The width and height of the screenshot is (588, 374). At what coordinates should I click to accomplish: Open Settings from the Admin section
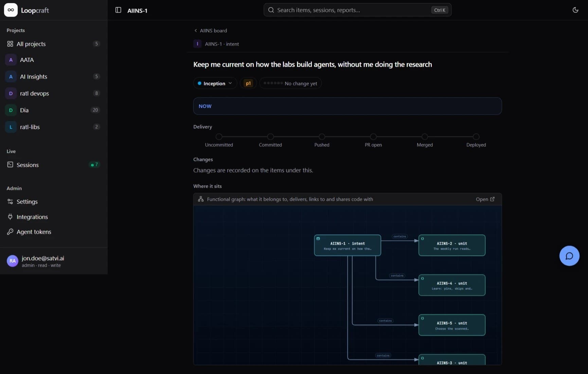(53, 202)
